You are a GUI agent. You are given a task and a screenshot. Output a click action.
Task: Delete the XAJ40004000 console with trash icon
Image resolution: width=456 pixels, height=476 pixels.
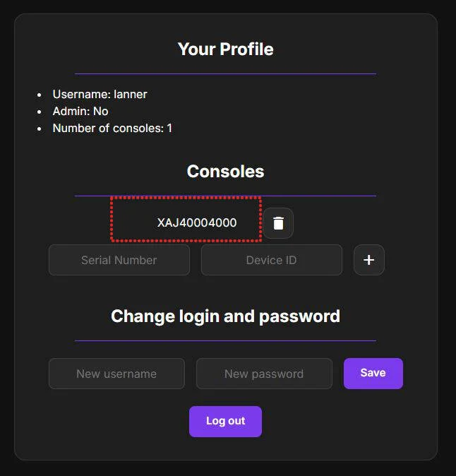(278, 223)
